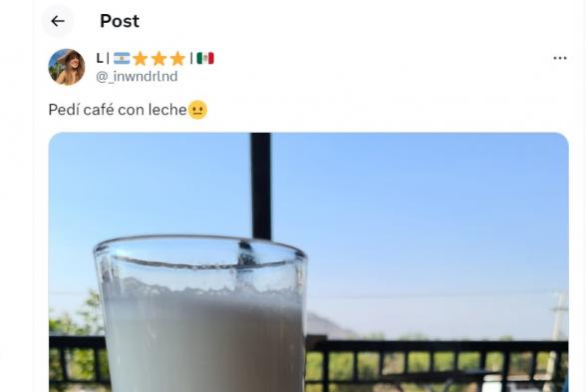The width and height of the screenshot is (588, 392).
Task: Click the blue sky area of photo
Action: tap(413, 217)
